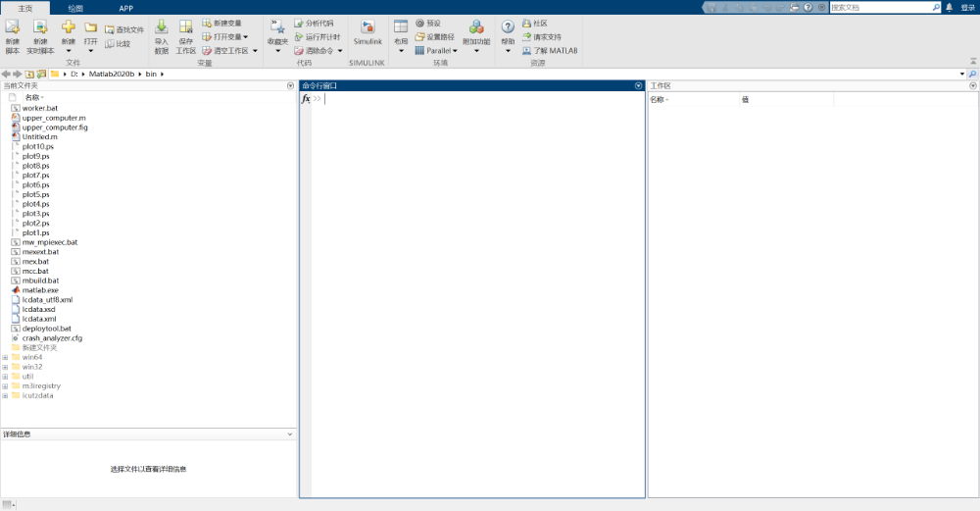Viewport: 980px width, 511px height.
Task: Open the dropdown arrow under 帮助
Action: (508, 51)
